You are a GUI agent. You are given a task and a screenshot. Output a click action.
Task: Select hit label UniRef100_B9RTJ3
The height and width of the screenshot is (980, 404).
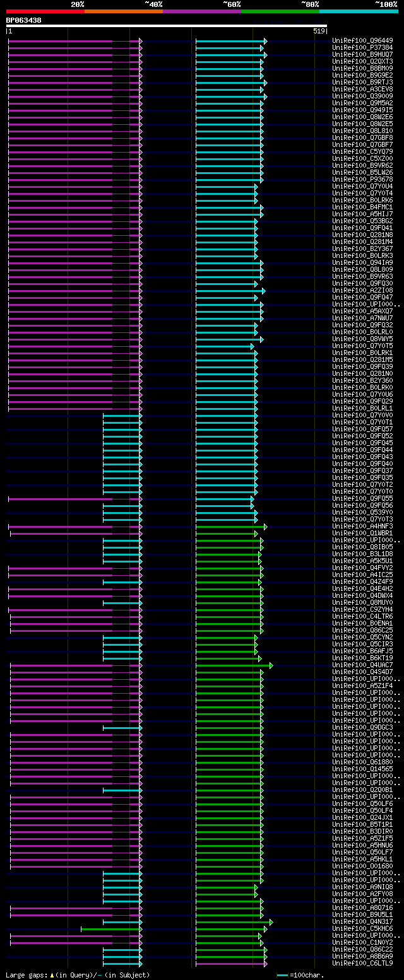tap(362, 83)
